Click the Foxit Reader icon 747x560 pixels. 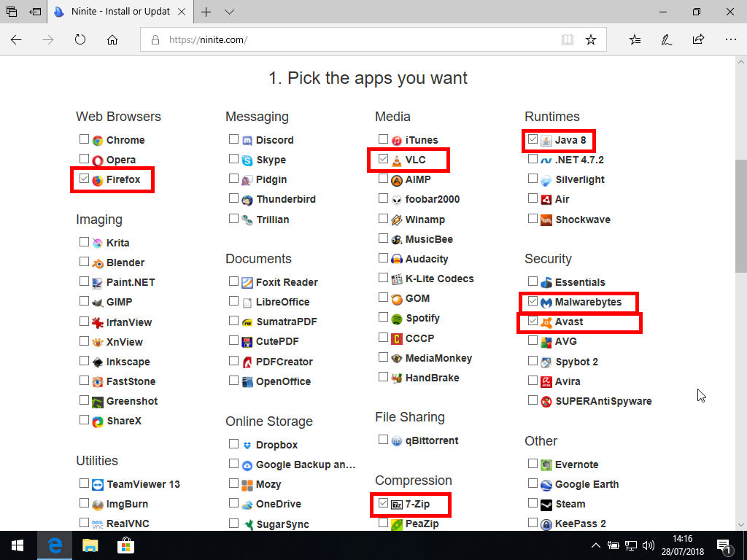click(x=247, y=283)
